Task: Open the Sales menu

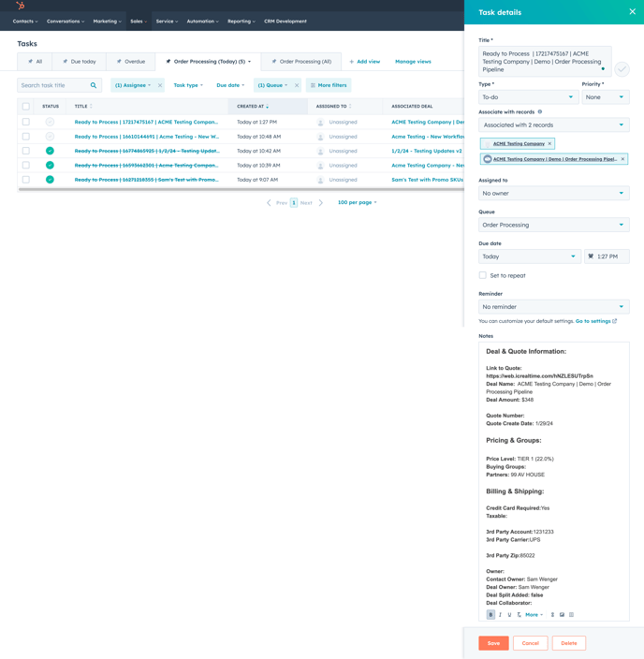Action: pos(139,22)
